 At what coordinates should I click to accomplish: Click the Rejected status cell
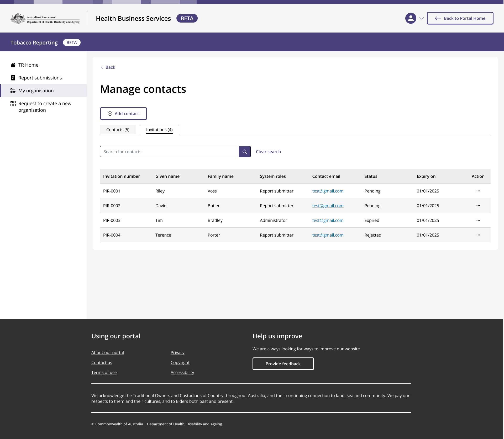coord(373,235)
